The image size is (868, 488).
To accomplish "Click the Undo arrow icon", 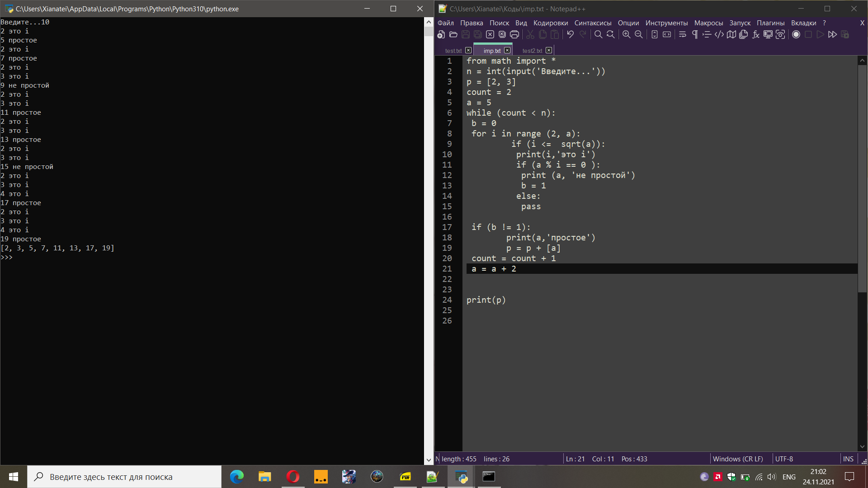I will [x=571, y=35].
